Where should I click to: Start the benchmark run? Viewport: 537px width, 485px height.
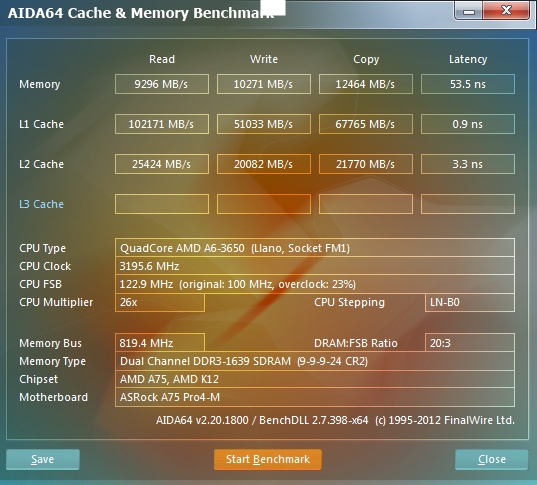tap(267, 459)
